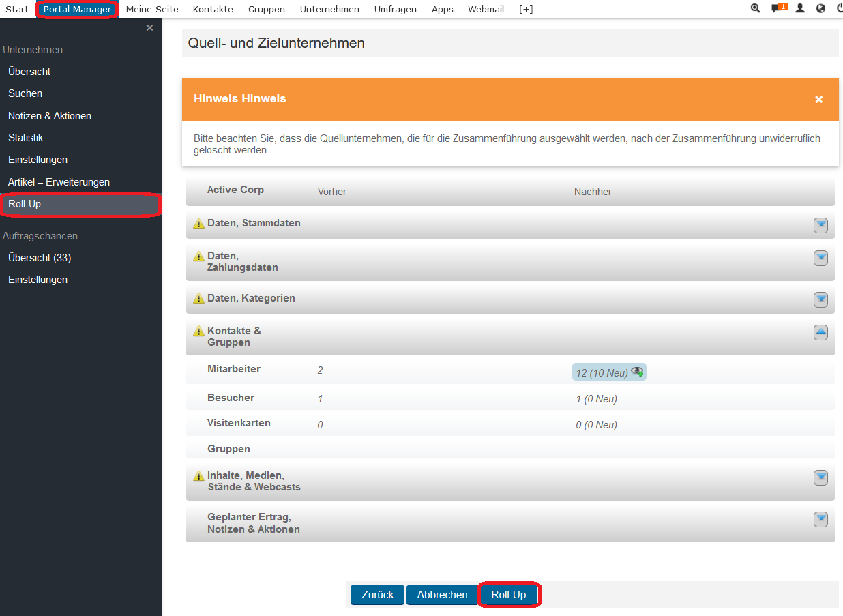This screenshot has height=616, width=843.
Task: Expand Geplanter Ertrag, Notizen & Aktionen
Action: tap(820, 519)
